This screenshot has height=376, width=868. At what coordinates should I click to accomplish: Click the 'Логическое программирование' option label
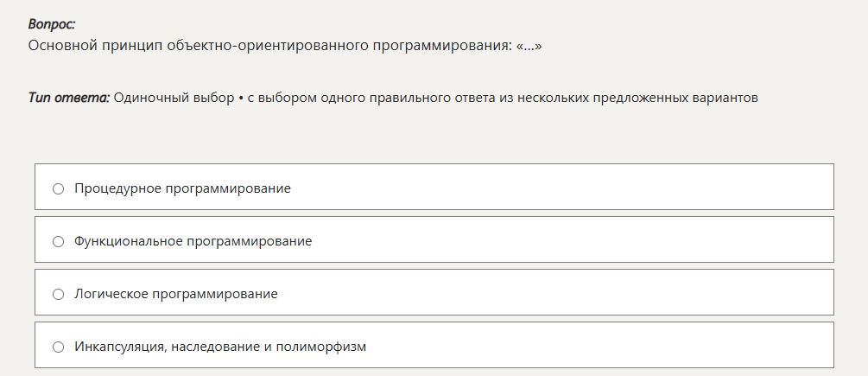click(x=176, y=294)
